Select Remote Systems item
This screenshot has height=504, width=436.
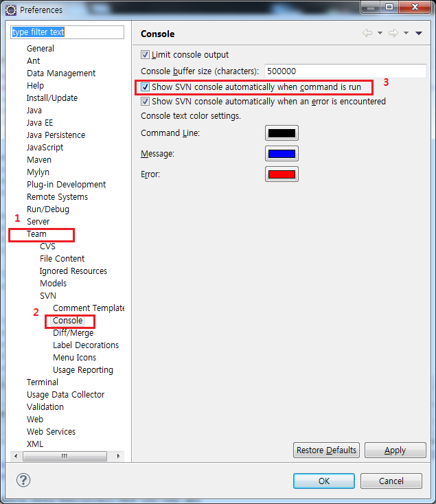coord(57,196)
